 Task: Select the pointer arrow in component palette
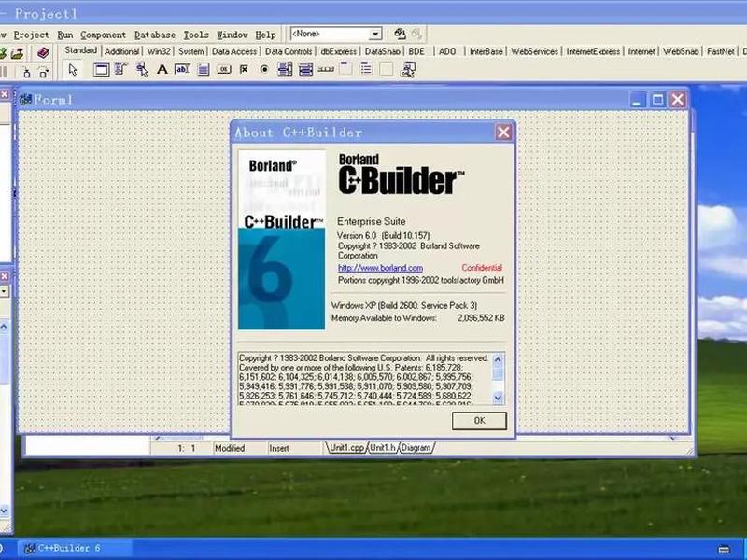[x=73, y=69]
